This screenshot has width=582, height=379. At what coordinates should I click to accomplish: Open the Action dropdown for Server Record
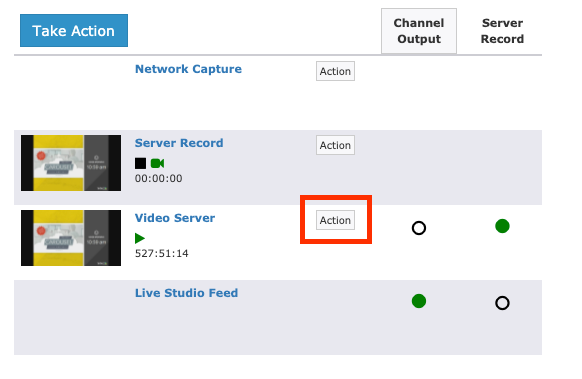click(x=335, y=145)
